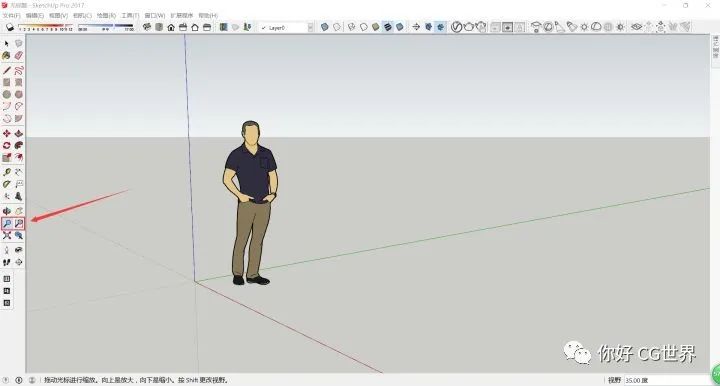
Task: Choose the Move tool
Action: coord(6,133)
